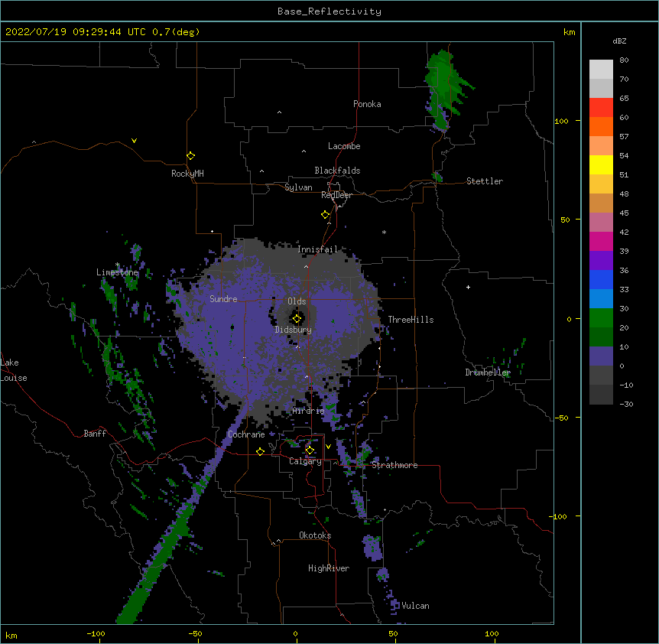659x644 pixels.
Task: Click the Banff label
Action: point(95,434)
